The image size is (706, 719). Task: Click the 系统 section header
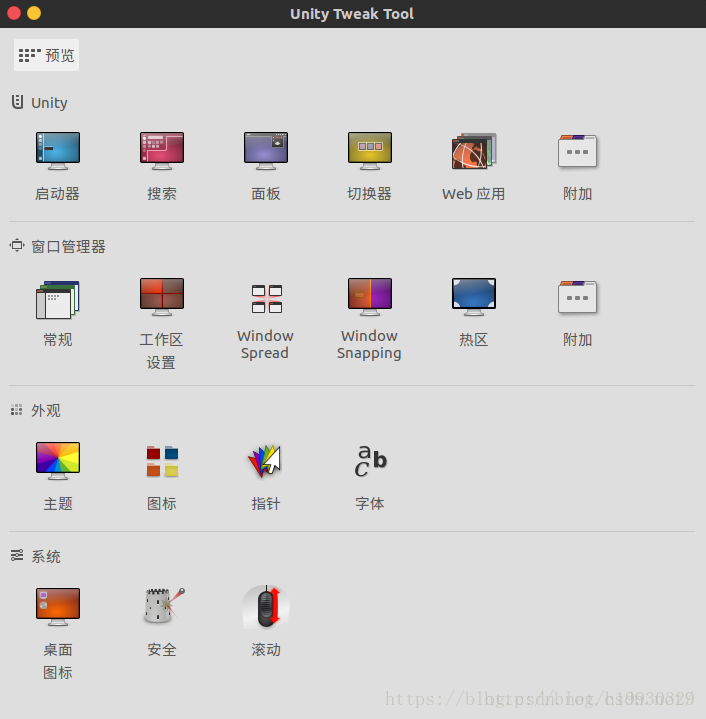[35, 556]
